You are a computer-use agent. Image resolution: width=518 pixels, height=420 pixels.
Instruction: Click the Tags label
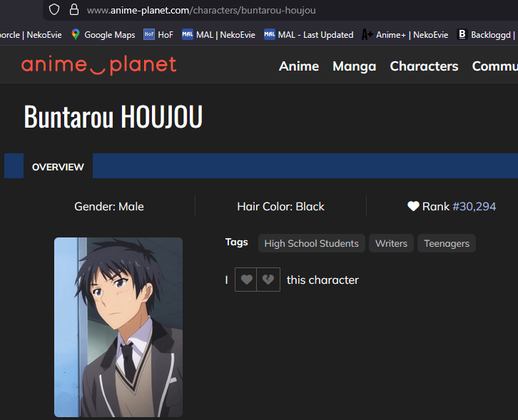click(237, 242)
